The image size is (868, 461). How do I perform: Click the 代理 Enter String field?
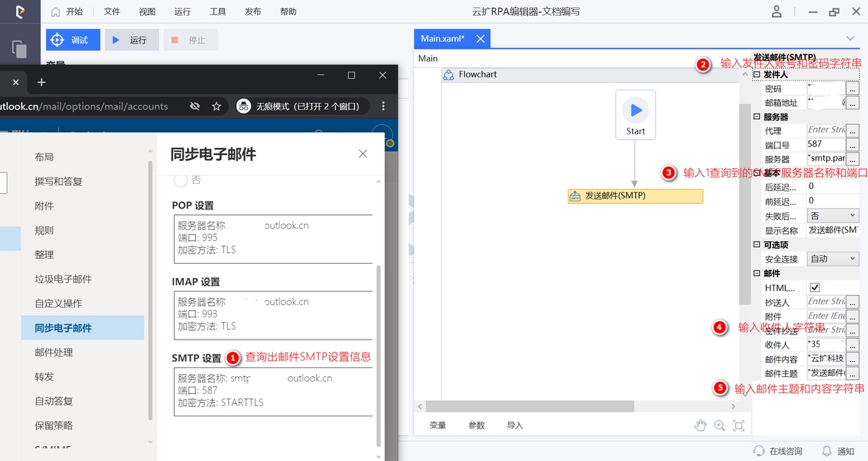click(826, 130)
